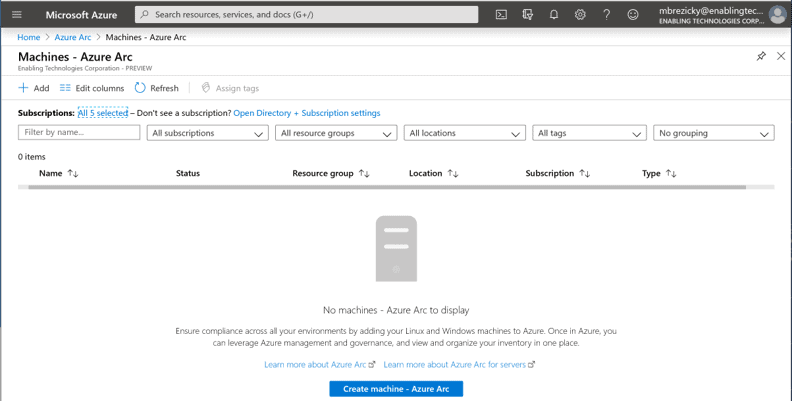Go to Home breadcrumb
Image resolution: width=792 pixels, height=401 pixels.
29,37
